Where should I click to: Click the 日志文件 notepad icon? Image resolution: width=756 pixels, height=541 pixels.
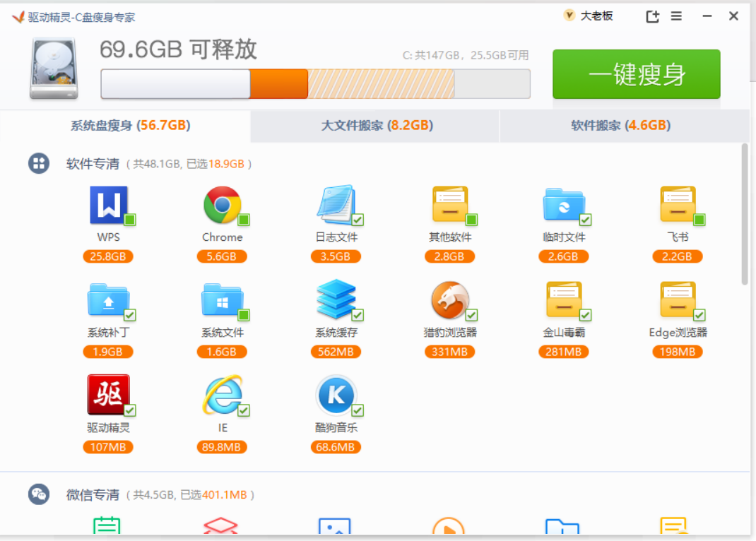336,205
